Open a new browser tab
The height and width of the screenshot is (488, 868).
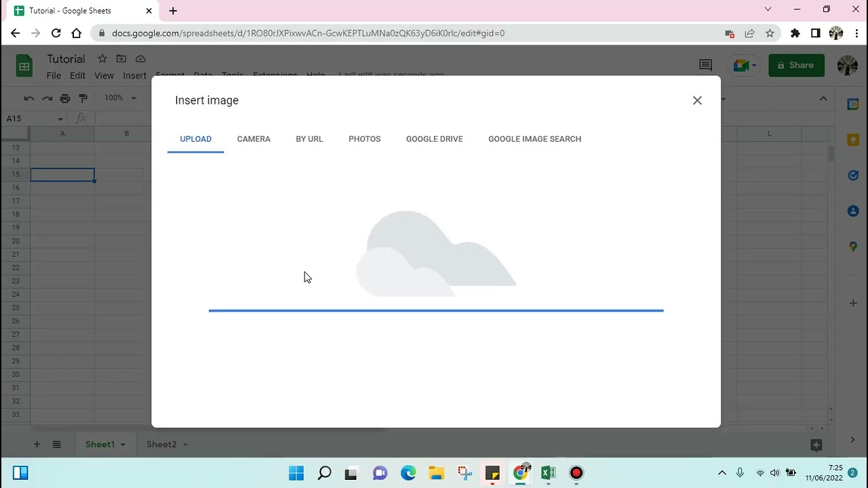pyautogui.click(x=173, y=11)
